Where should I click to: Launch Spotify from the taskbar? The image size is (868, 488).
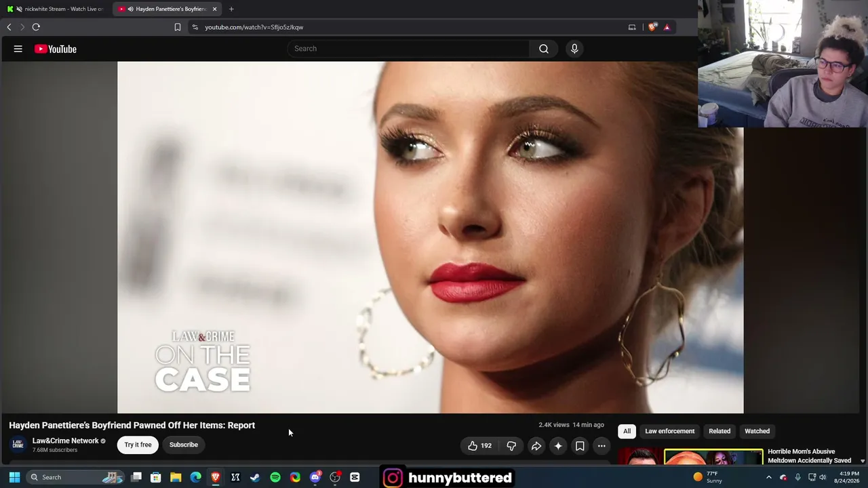(x=275, y=477)
